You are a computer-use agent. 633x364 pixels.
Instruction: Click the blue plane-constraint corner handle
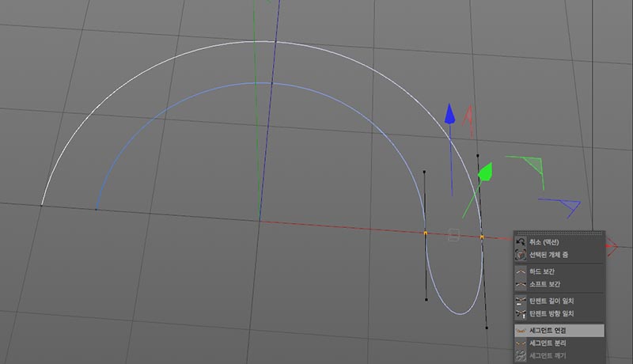[570, 205]
